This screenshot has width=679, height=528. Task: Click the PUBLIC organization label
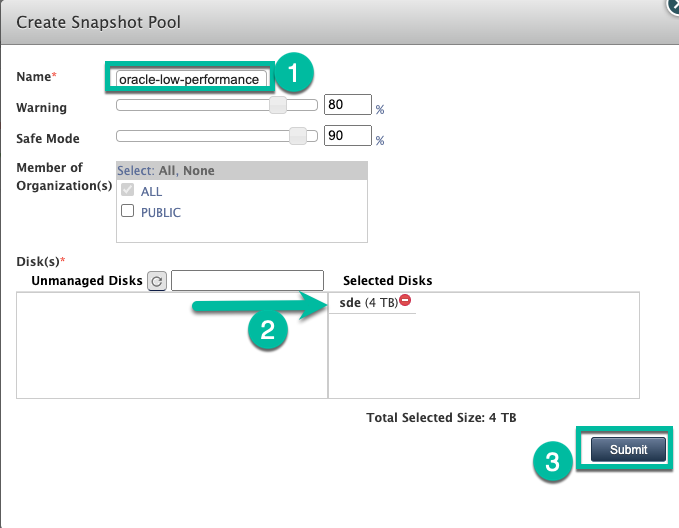[x=160, y=212]
